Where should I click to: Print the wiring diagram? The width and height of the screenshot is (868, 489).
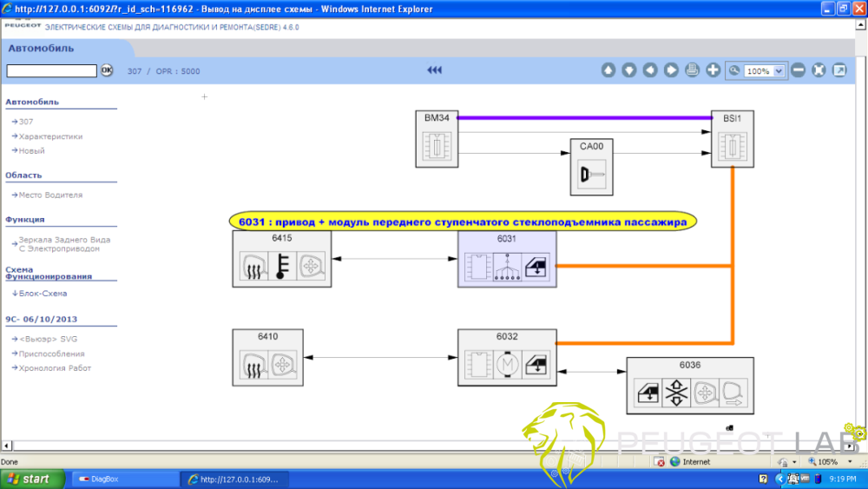tap(692, 70)
